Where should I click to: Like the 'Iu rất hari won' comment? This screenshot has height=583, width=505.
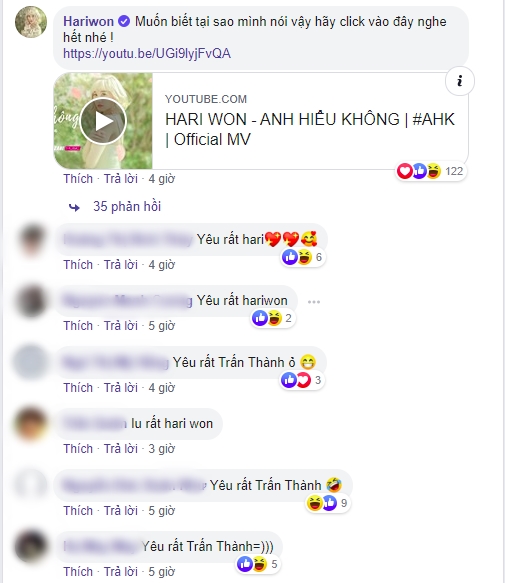point(78,449)
